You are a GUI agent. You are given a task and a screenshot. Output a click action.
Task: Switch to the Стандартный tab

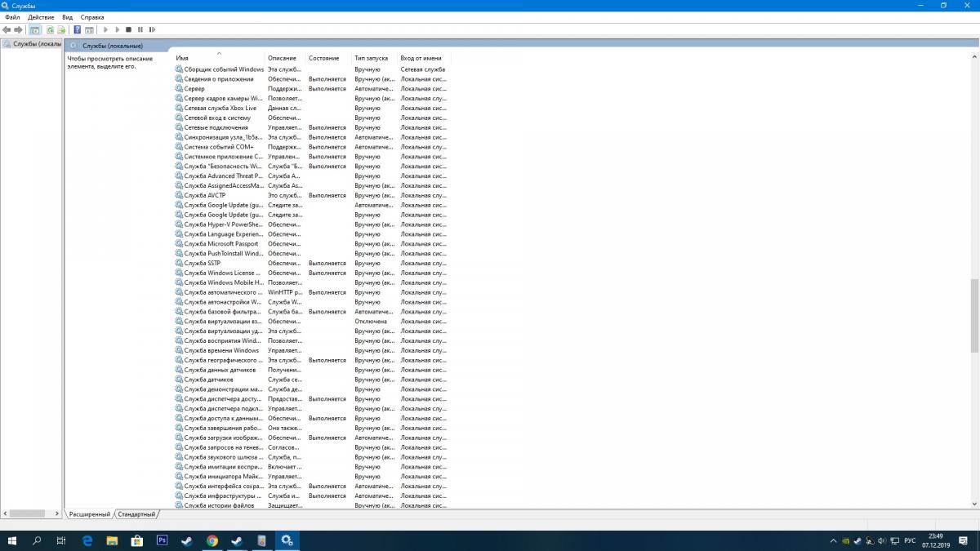tap(136, 514)
